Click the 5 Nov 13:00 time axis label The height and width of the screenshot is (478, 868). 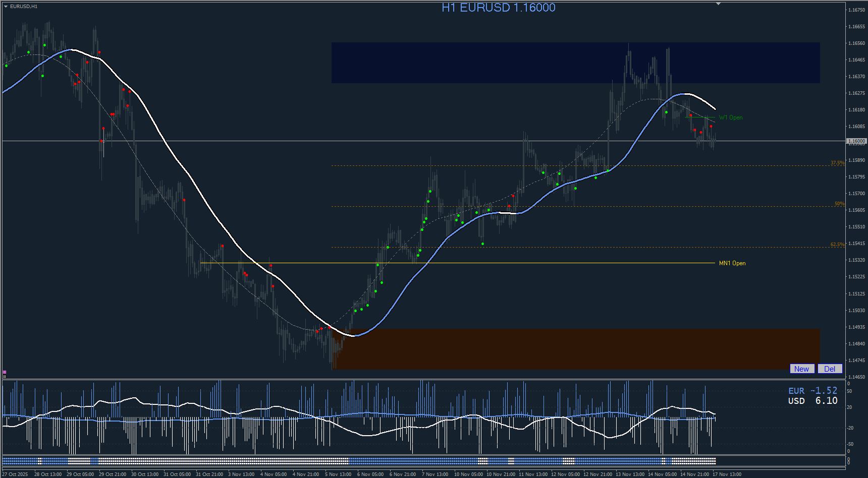pos(338,474)
